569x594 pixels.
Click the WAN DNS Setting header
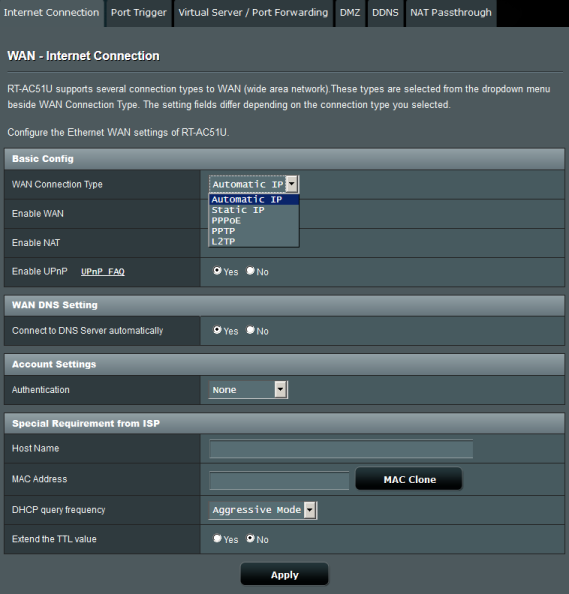pos(284,305)
